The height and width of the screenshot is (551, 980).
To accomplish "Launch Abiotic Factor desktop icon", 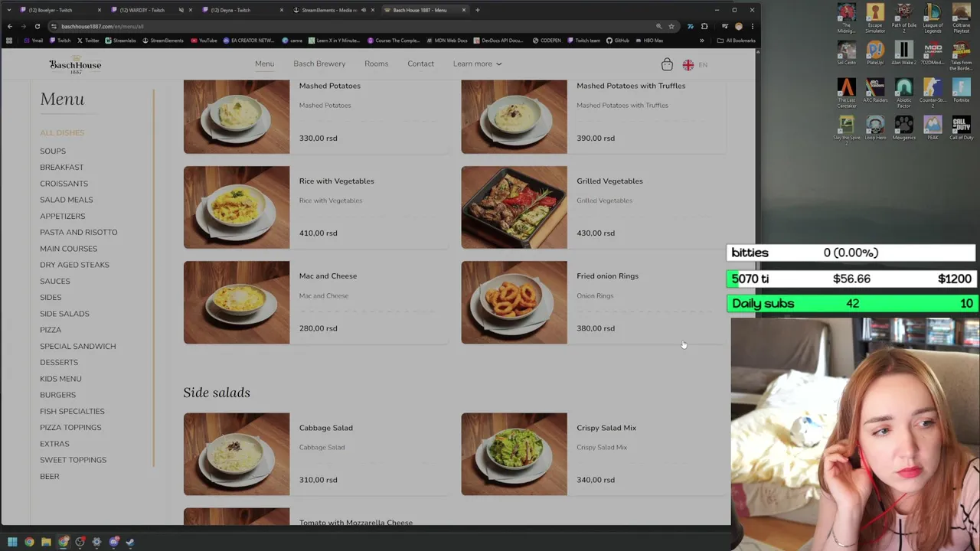I will (904, 93).
